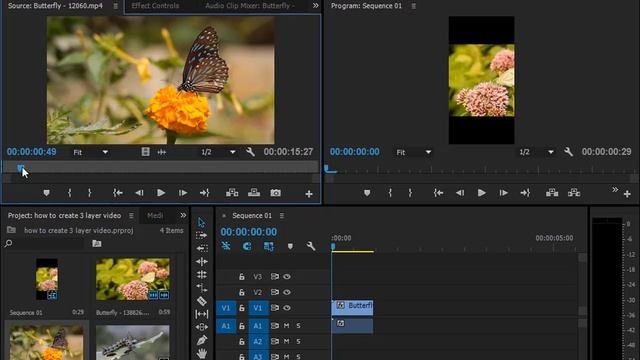Click new bin folder icon in Project panel
Screen dimensions: 640x360
point(97,244)
